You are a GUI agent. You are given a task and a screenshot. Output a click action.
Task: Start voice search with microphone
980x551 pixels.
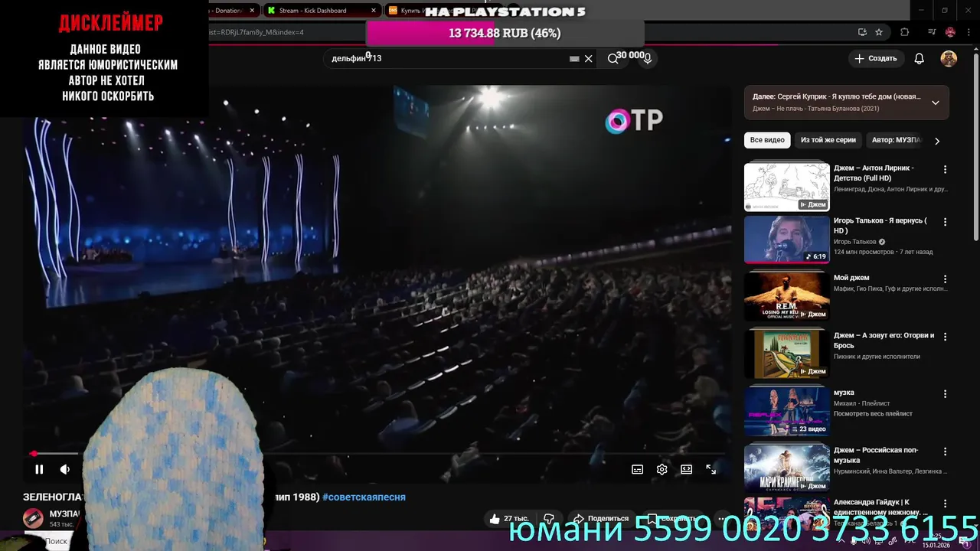pos(647,58)
